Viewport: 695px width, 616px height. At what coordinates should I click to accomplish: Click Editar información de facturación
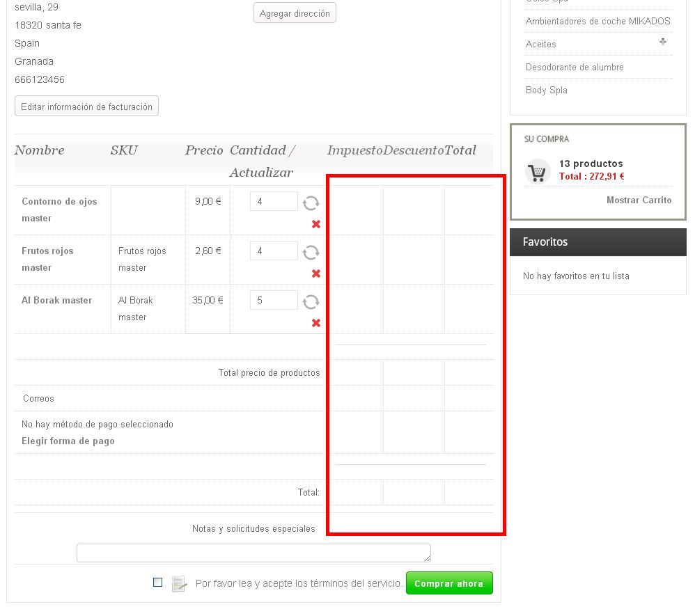86,106
